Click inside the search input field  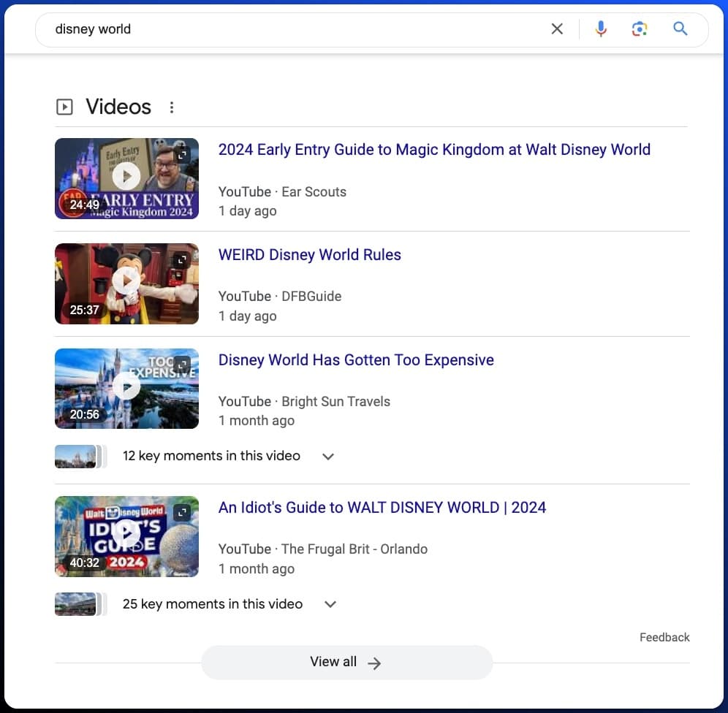pos(292,28)
